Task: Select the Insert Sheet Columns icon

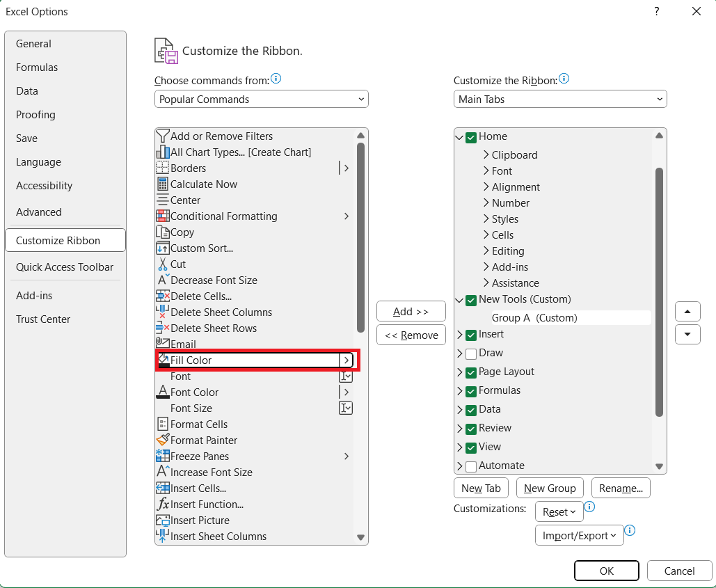Action: [x=163, y=536]
